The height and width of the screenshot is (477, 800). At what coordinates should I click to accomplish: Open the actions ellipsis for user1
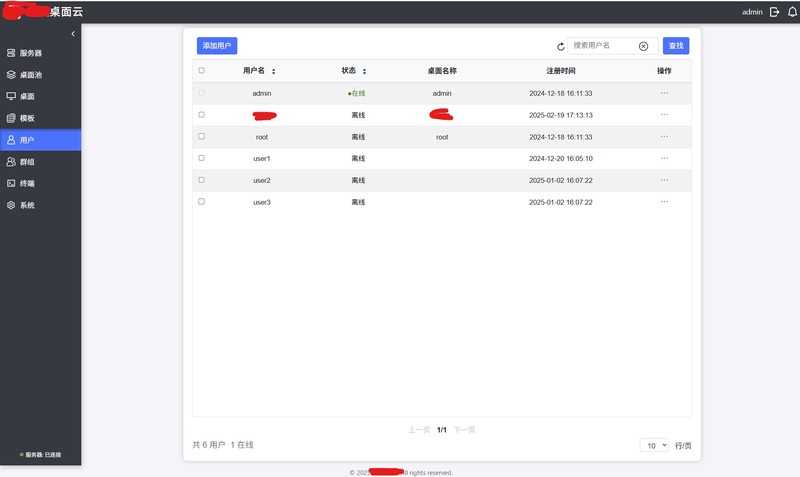point(664,158)
